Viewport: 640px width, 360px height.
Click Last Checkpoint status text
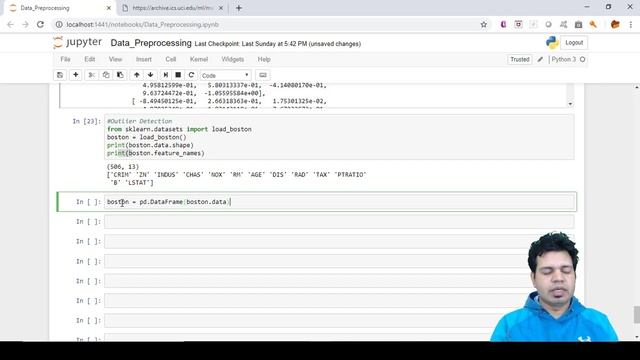tap(278, 44)
